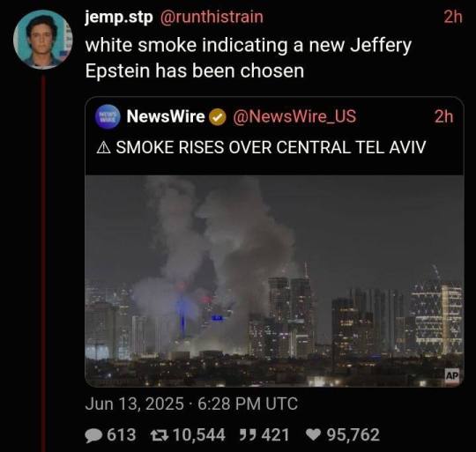The image size is (476, 452).
Task: Open the @NewsWire_US handle link
Action: (x=294, y=116)
